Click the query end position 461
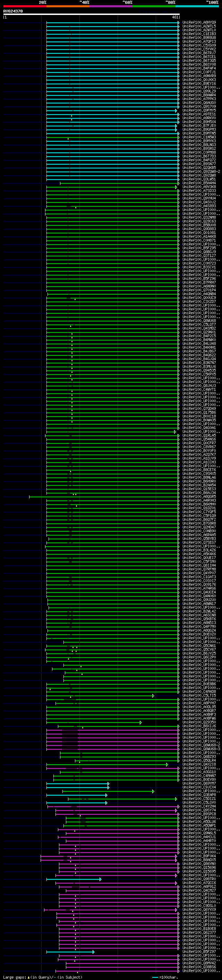 click(175, 17)
